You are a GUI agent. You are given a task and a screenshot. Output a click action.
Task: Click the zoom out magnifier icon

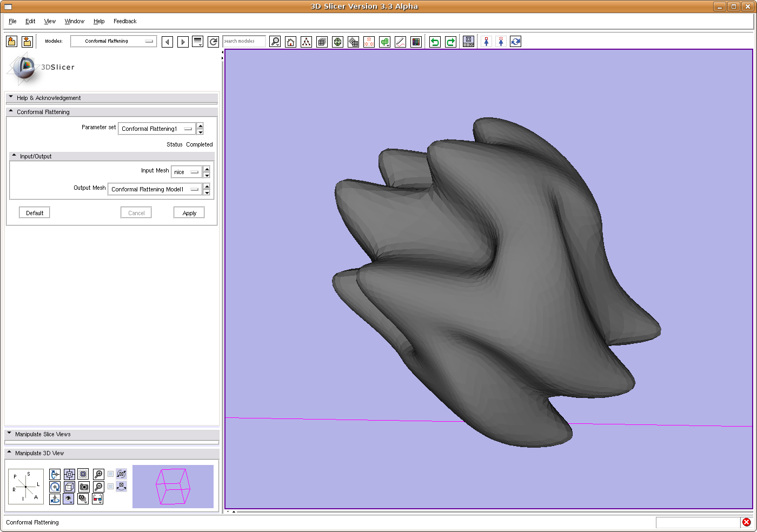98,487
